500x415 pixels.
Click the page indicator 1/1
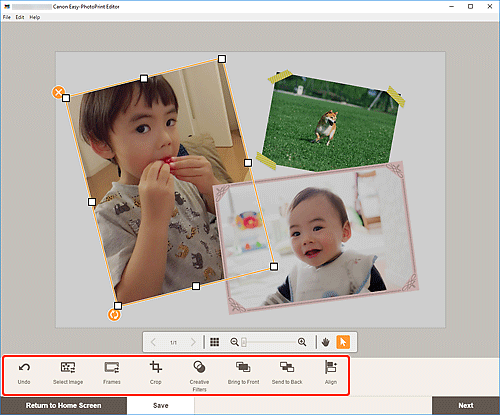[x=173, y=342]
